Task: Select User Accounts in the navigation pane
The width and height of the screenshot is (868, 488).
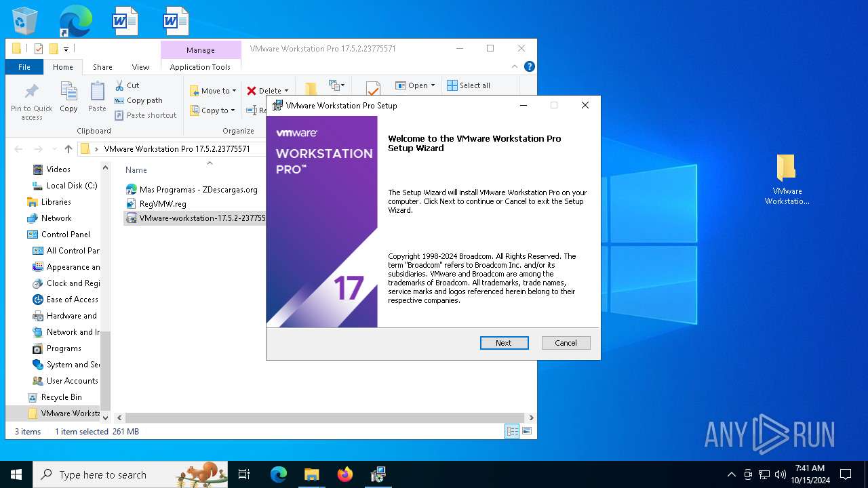Action: [66, 381]
